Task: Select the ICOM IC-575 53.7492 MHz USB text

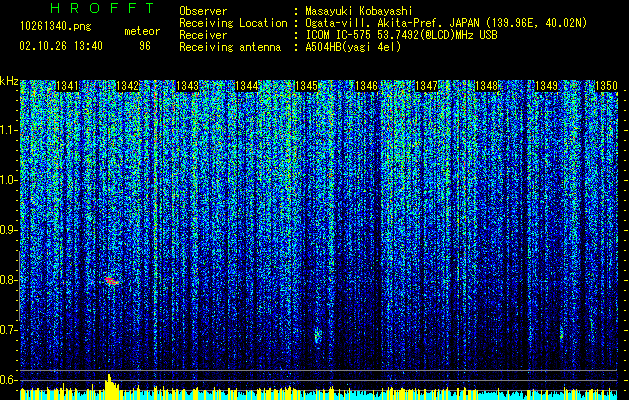Action: pyautogui.click(x=401, y=35)
